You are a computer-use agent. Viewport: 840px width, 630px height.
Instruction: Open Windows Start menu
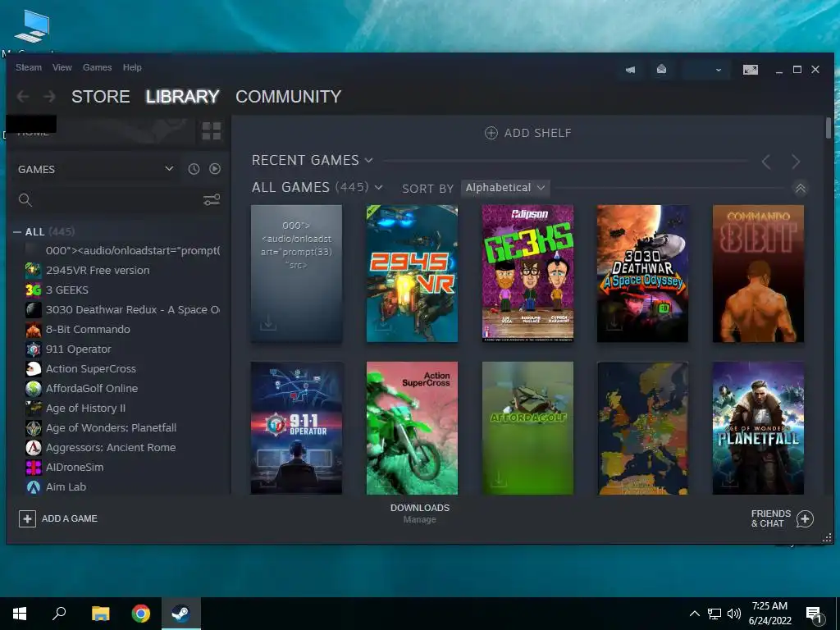tap(20, 614)
